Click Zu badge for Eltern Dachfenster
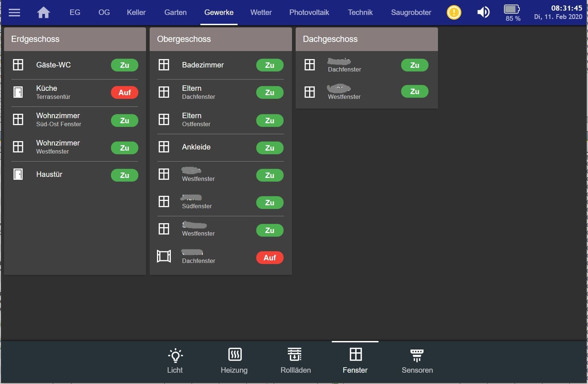The width and height of the screenshot is (588, 384). pos(270,93)
